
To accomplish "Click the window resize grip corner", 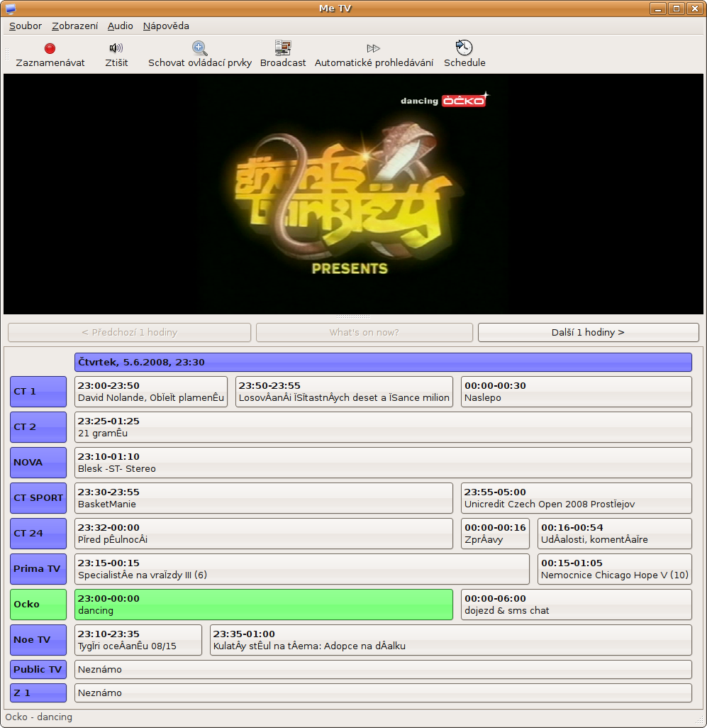I will point(700,720).
